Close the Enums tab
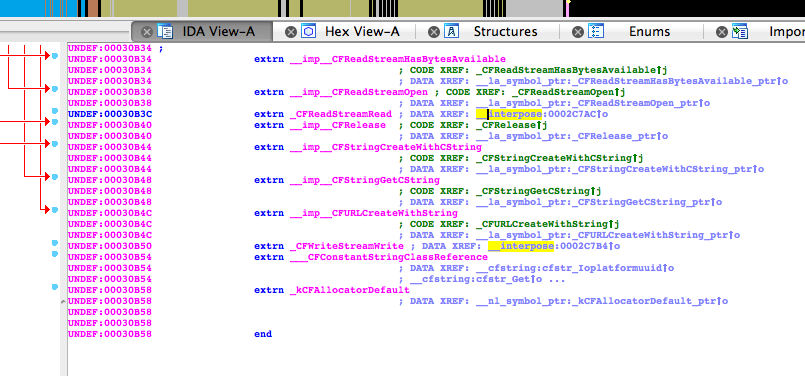805x376 pixels. 578,32
